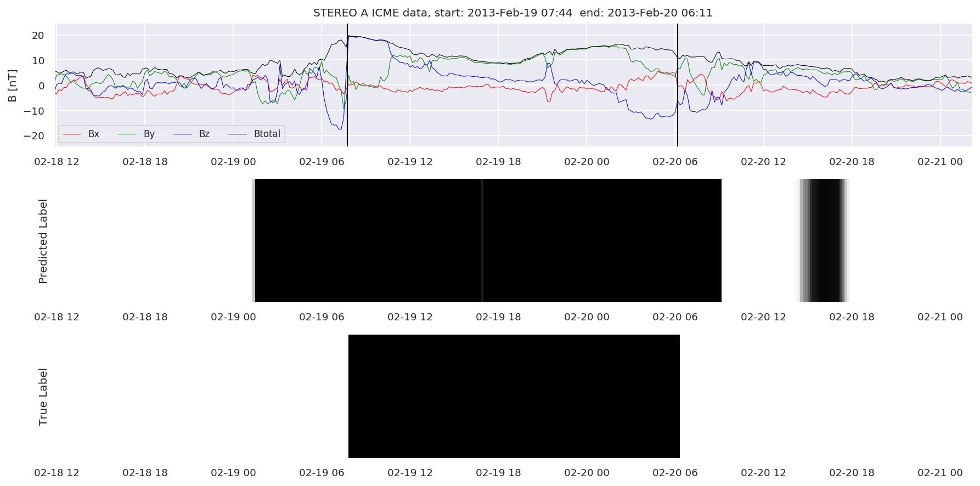Viewport: 980px width, 486px height.
Task: Click '02-20 12' tick under the B field plot
Action: [x=764, y=162]
